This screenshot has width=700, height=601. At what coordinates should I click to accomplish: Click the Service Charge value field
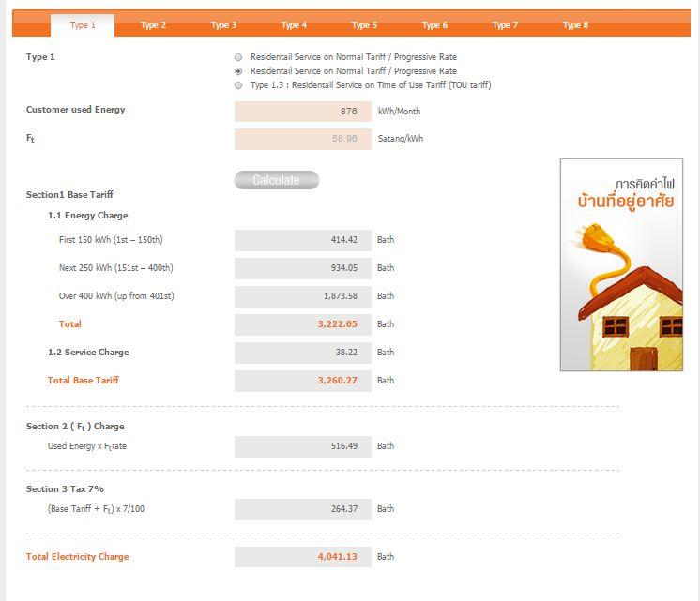pyautogui.click(x=302, y=353)
